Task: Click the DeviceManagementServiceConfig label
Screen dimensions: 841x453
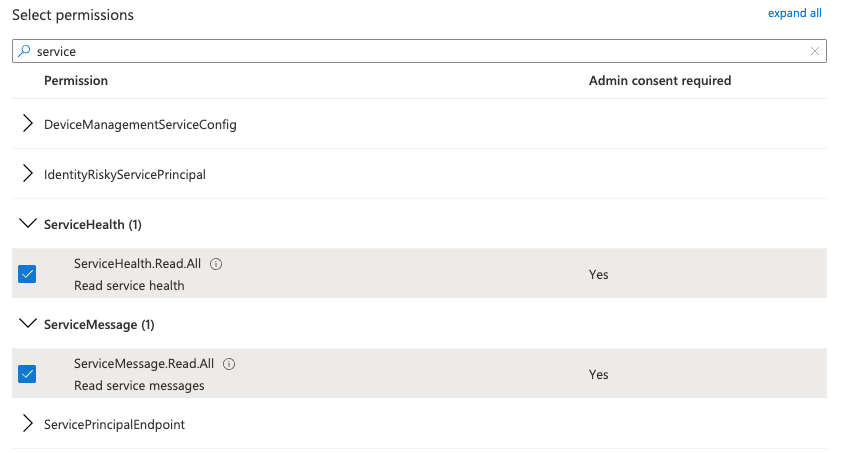Action: (x=140, y=125)
